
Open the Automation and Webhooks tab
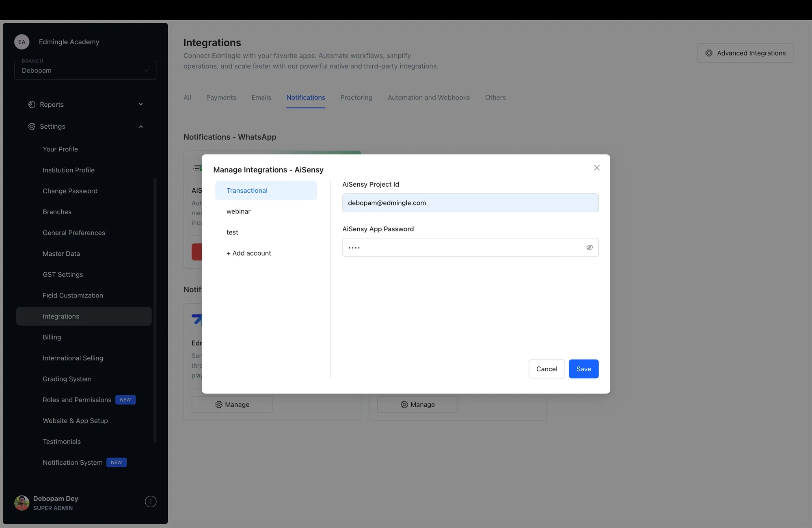click(428, 97)
